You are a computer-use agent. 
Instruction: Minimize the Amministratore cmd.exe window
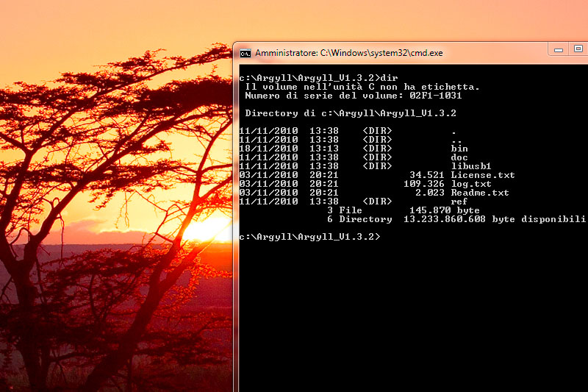pyautogui.click(x=559, y=49)
